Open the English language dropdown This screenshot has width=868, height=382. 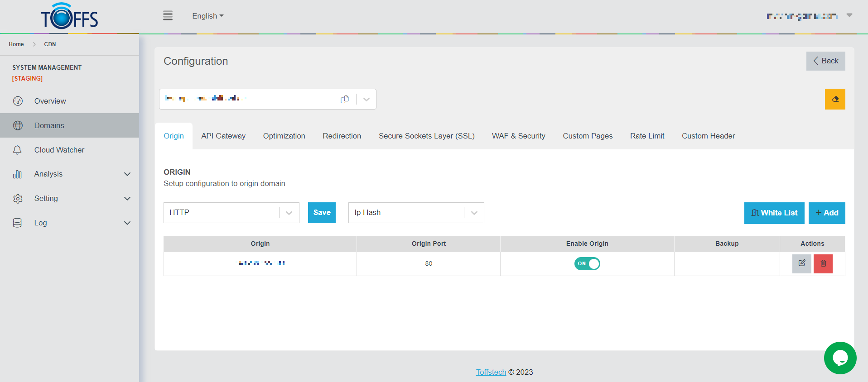[x=207, y=16]
